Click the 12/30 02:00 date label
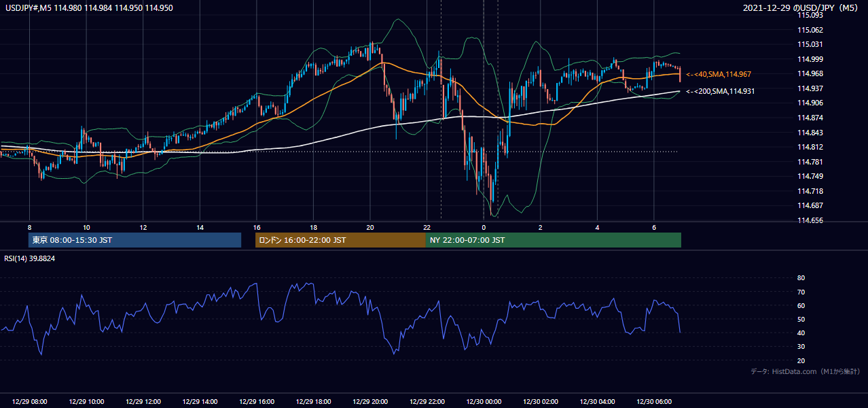 [541, 402]
